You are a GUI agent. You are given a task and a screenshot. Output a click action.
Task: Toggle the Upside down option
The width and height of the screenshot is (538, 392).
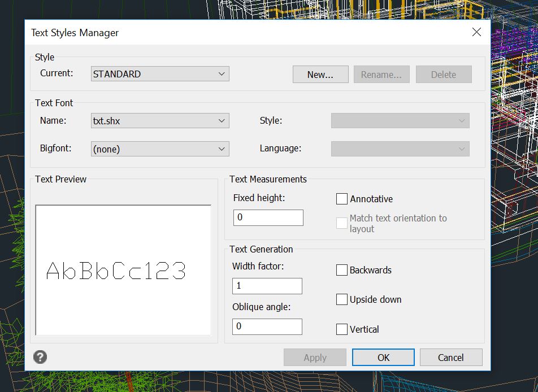pos(342,299)
